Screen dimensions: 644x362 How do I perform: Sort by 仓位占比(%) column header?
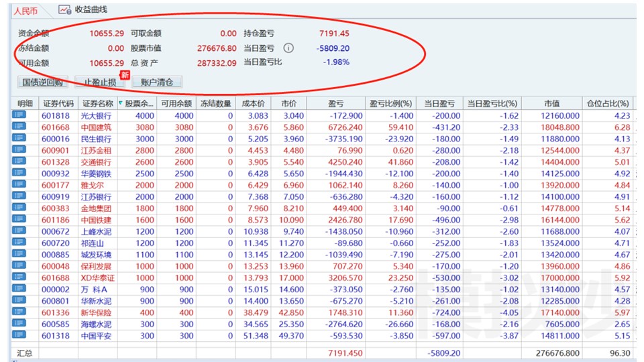pyautogui.click(x=608, y=103)
